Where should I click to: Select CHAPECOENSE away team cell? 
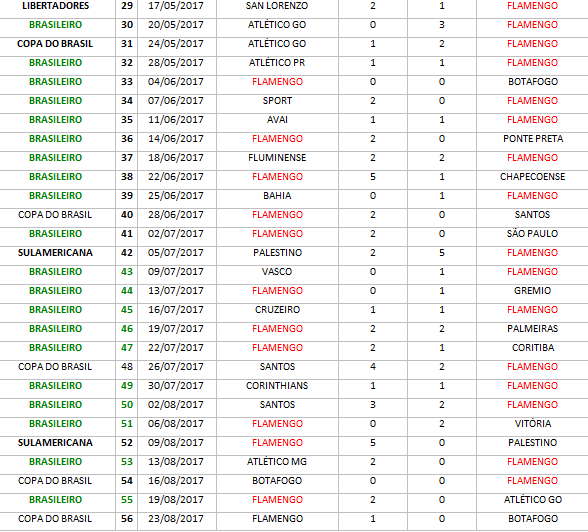(x=532, y=177)
